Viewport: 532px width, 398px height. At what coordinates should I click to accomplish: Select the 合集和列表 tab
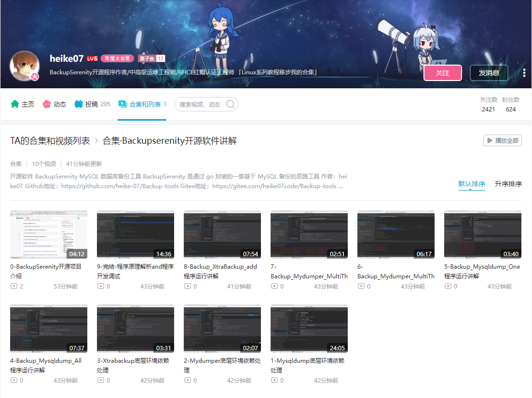142,104
